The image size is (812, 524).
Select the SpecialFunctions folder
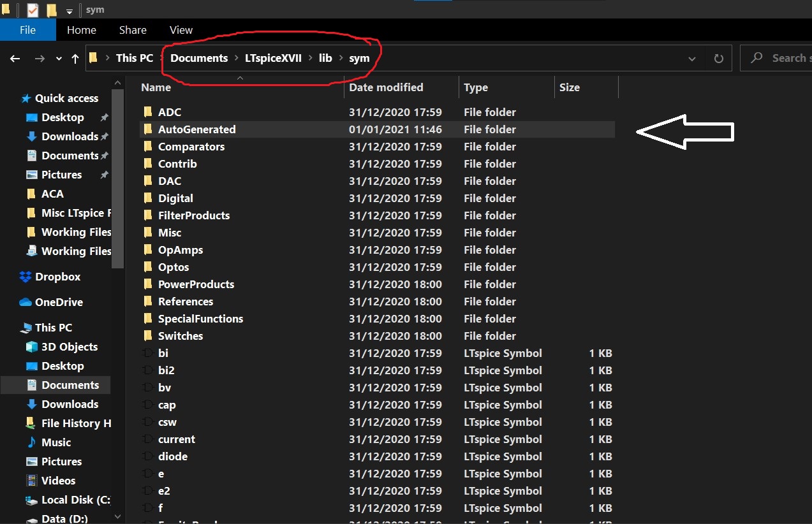(376, 319)
